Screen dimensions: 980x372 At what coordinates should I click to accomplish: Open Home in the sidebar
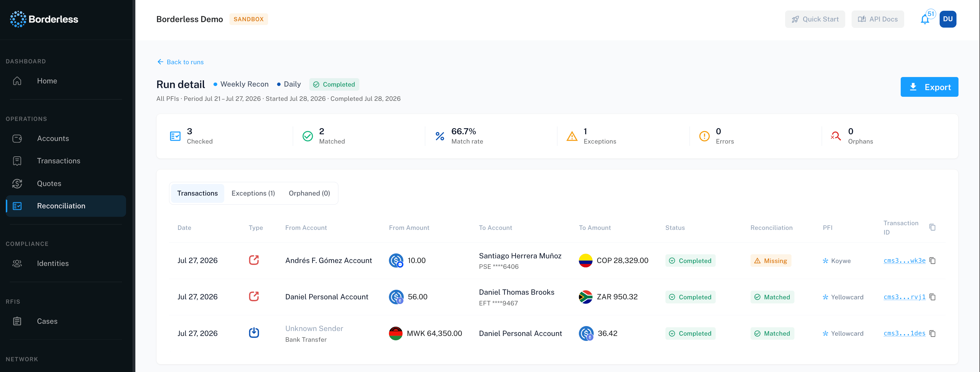pos(66,81)
